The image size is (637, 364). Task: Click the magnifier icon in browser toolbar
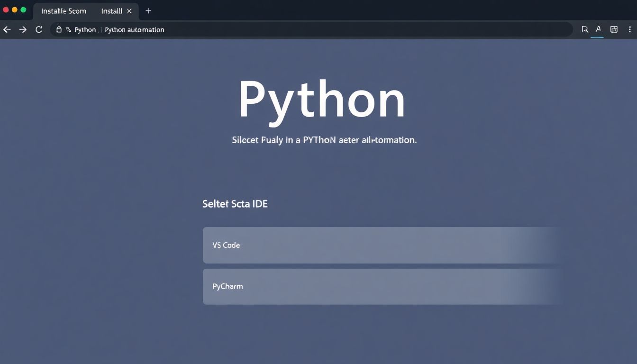(584, 29)
